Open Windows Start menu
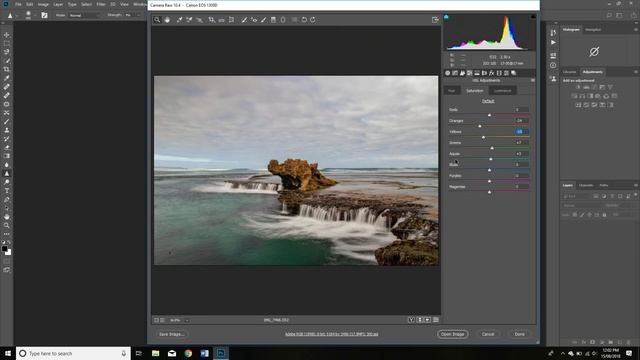 [7, 353]
